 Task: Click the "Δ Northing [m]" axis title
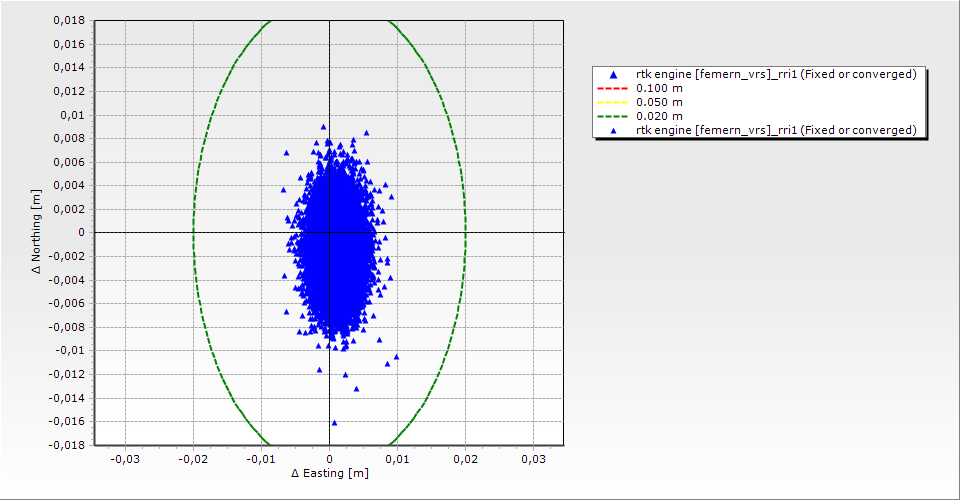click(x=38, y=232)
